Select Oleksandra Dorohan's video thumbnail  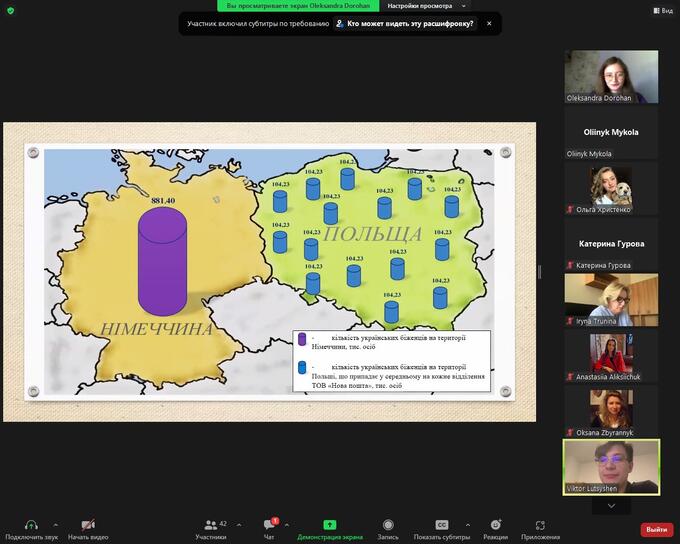click(x=611, y=77)
